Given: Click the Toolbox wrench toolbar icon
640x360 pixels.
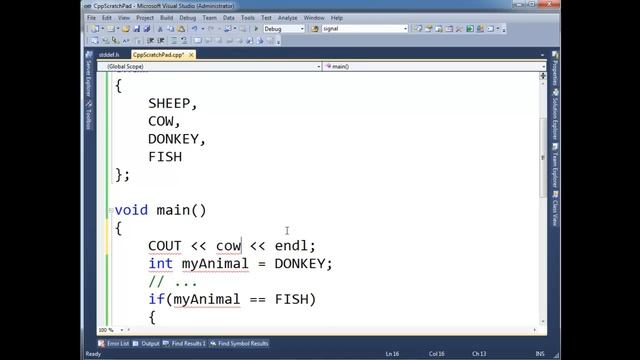Looking at the screenshot, I should pos(459,29).
